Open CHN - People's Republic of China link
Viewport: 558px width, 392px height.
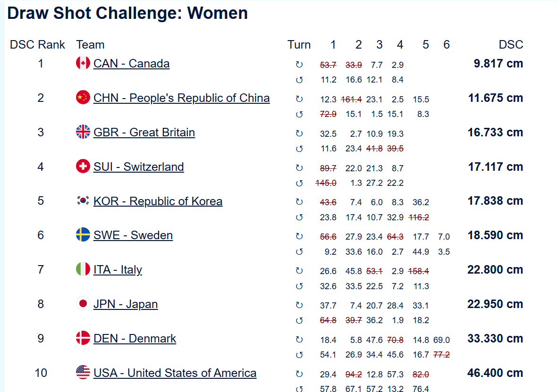181,98
